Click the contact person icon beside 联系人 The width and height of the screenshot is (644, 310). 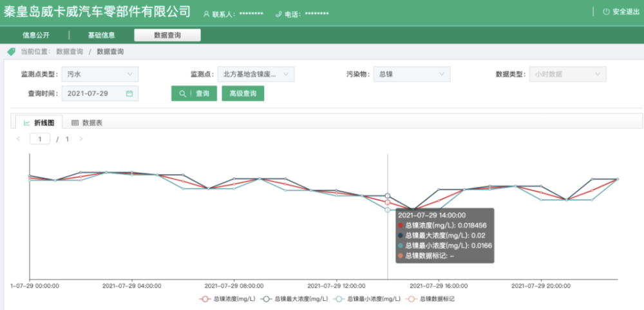click(x=206, y=14)
